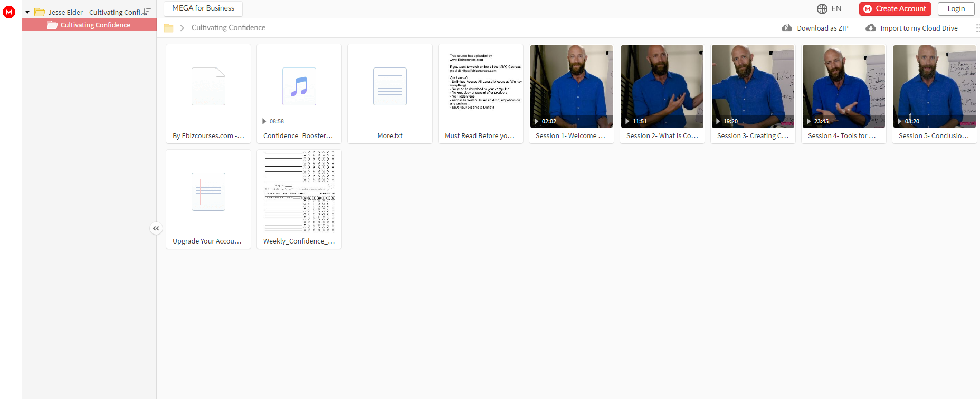Click the Must Read Before yo… file name
This screenshot has height=399, width=980.
480,136
